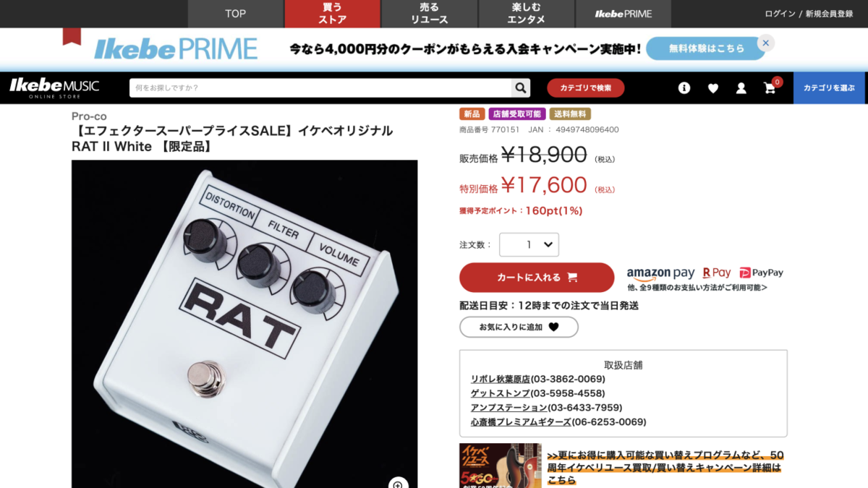The height and width of the screenshot is (488, 868).
Task: Open the order quantity dropdown
Action: (x=529, y=244)
